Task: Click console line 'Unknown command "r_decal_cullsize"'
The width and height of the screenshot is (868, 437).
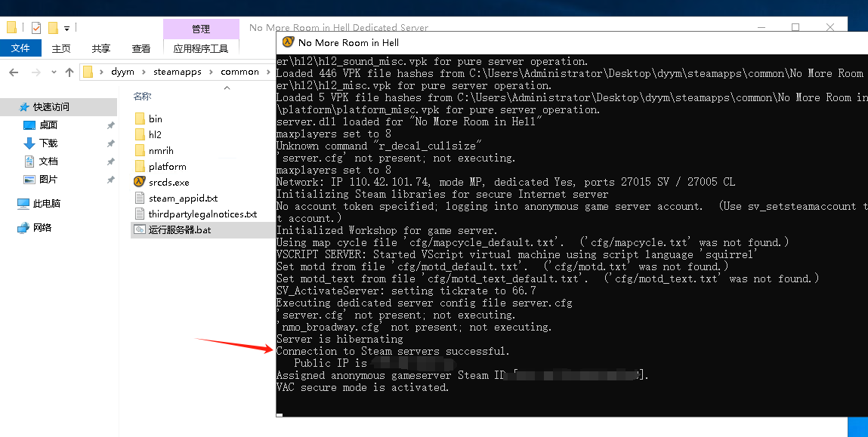Action: click(379, 146)
